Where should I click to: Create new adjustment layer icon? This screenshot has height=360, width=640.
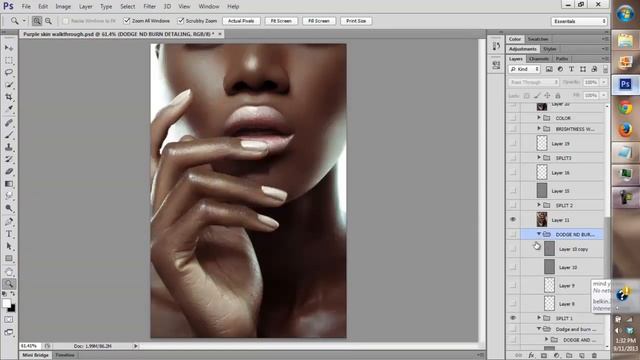556,356
